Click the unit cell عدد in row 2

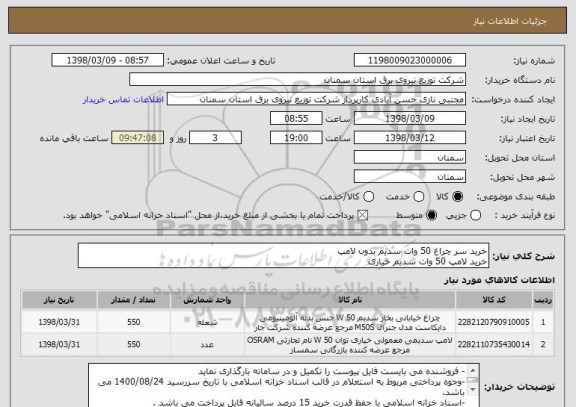(x=207, y=345)
